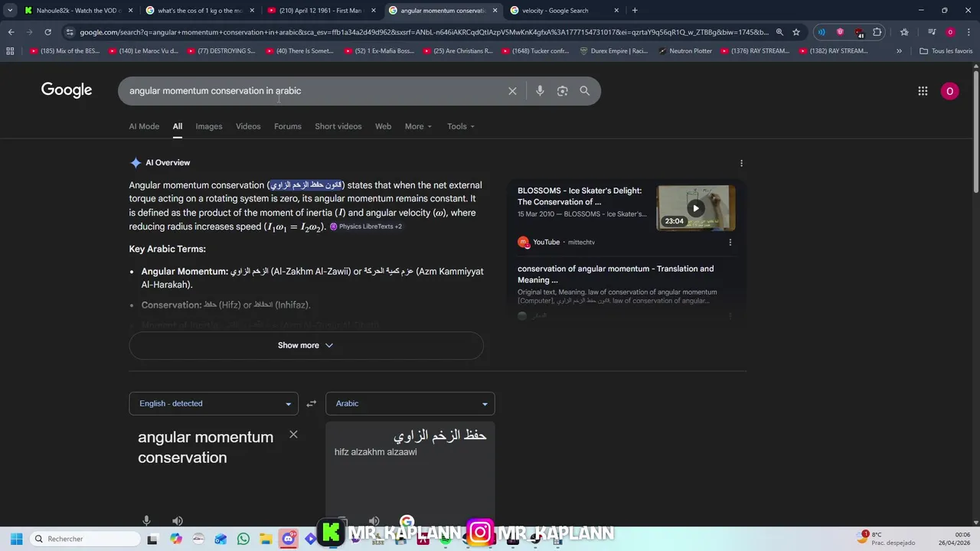This screenshot has width=980, height=551.
Task: Open the Arabic target language dropdown
Action: point(410,403)
